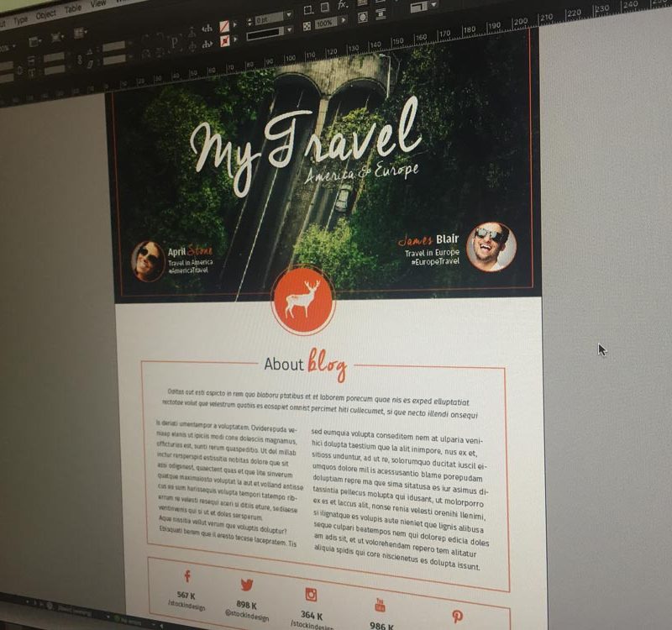Click the "898 K" follower count
Image resolution: width=672 pixels, height=630 pixels.
pos(246,605)
